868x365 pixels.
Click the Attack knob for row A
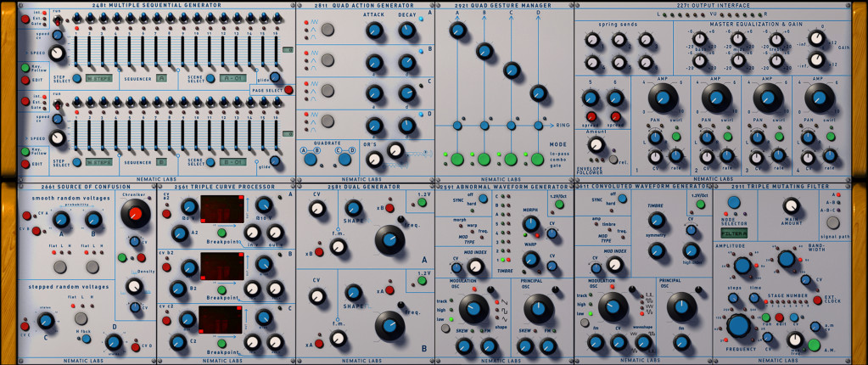click(374, 32)
